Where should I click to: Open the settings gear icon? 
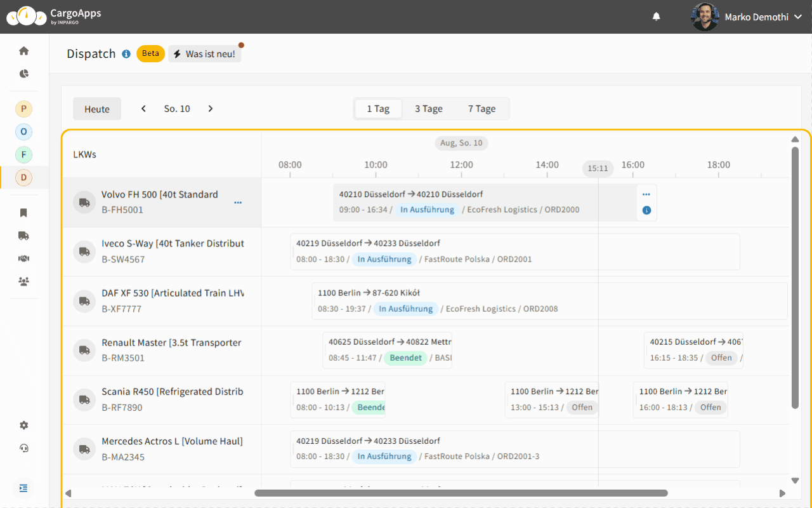pos(24,425)
